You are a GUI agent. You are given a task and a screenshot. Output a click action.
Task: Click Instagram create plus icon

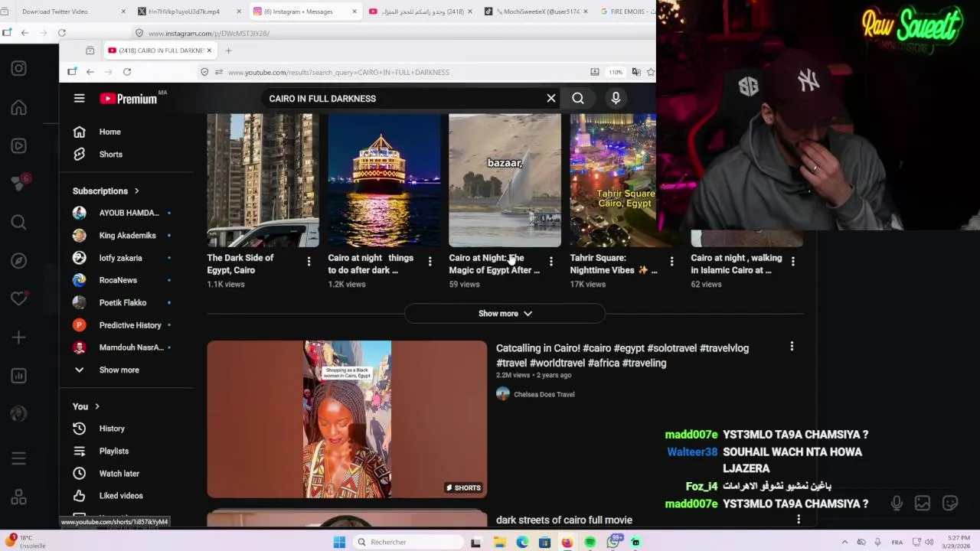pyautogui.click(x=19, y=337)
